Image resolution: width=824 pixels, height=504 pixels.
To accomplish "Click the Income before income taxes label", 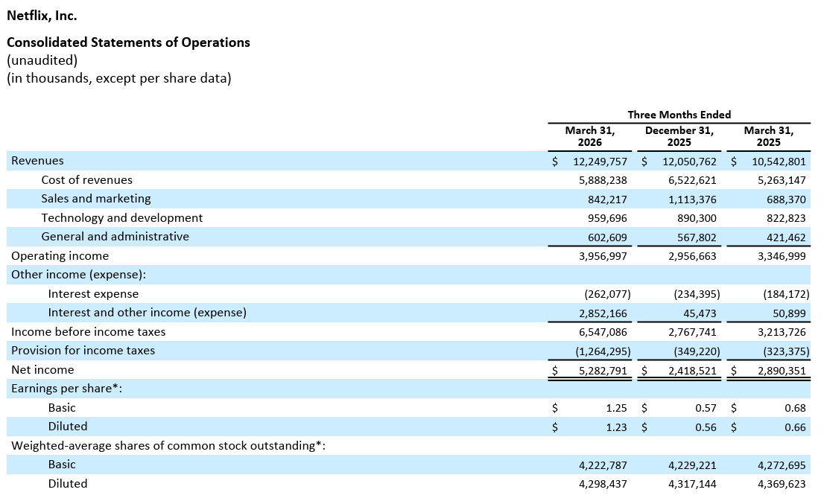I will [x=88, y=332].
